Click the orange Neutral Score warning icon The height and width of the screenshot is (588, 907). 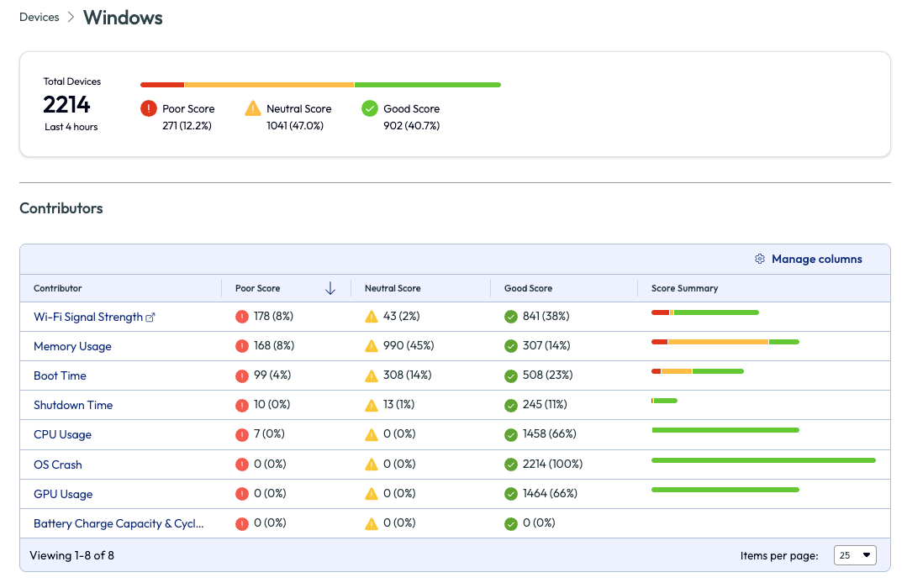click(253, 108)
